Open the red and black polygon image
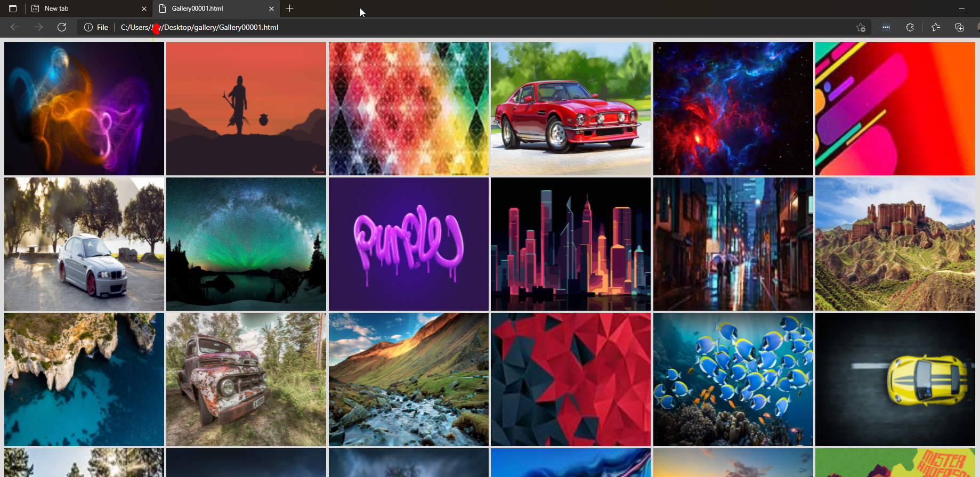The height and width of the screenshot is (477, 980). tap(571, 379)
